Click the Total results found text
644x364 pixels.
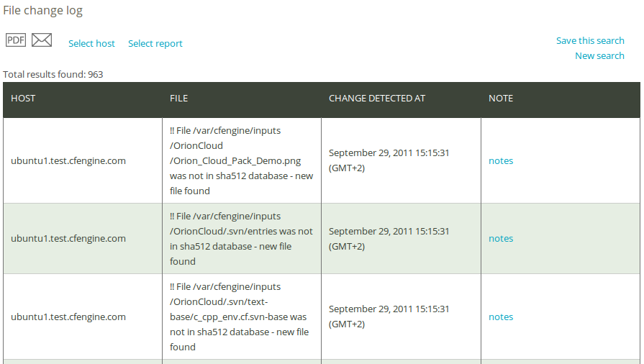click(x=53, y=74)
